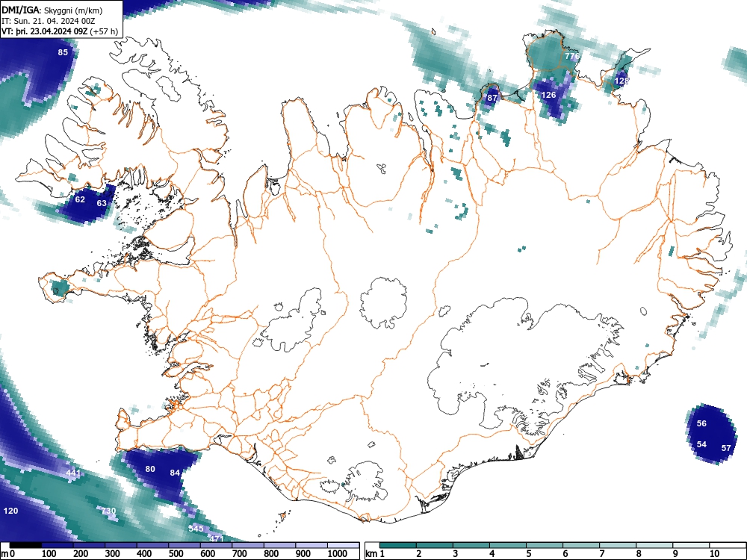Screen dimensions: 747x560
Task: Click the '5' label on the kilometre legend
Action: pyautogui.click(x=528, y=554)
